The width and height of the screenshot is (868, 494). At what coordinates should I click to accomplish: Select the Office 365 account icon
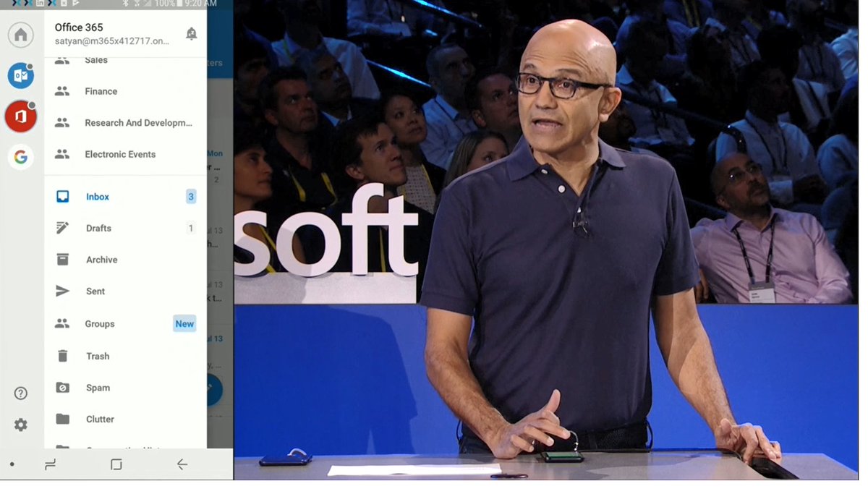coord(21,116)
